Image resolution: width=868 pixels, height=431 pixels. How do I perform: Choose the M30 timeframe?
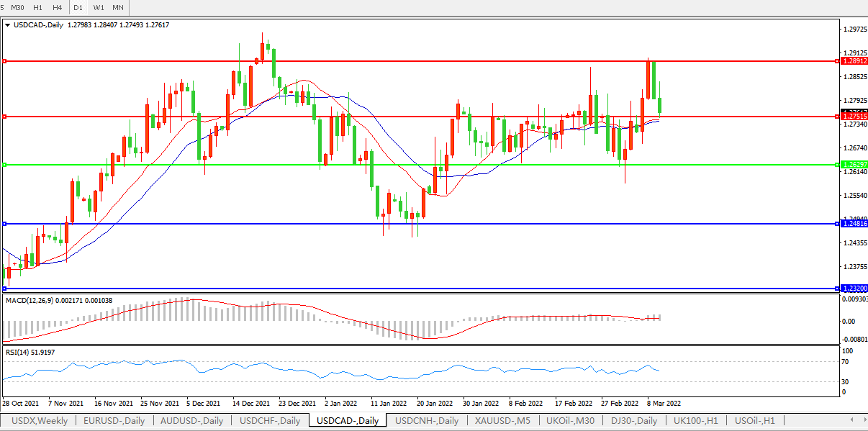[x=17, y=7]
